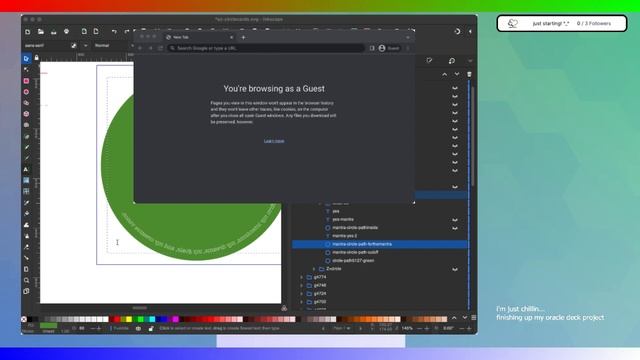The image size is (640, 360).
Task: Select the Selector arrow tool in Inkscape
Action: [26, 59]
